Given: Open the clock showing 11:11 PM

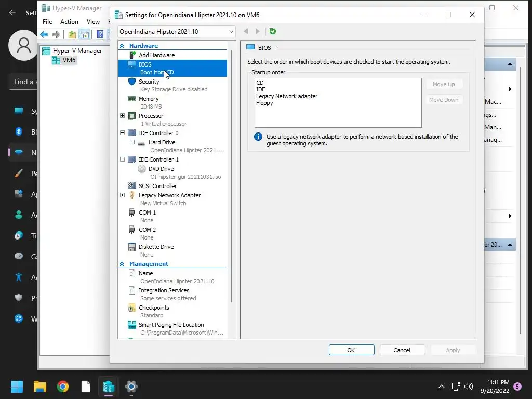Looking at the screenshot, I should pyautogui.click(x=495, y=387).
